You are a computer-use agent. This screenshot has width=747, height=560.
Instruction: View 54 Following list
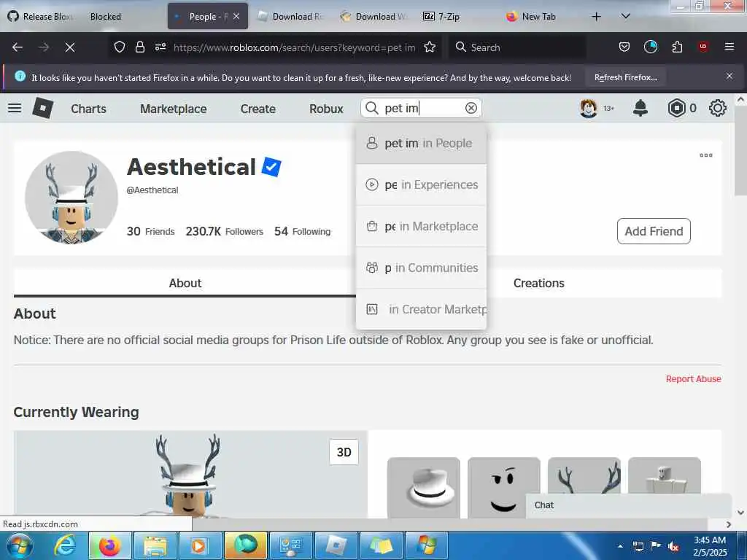click(x=303, y=231)
